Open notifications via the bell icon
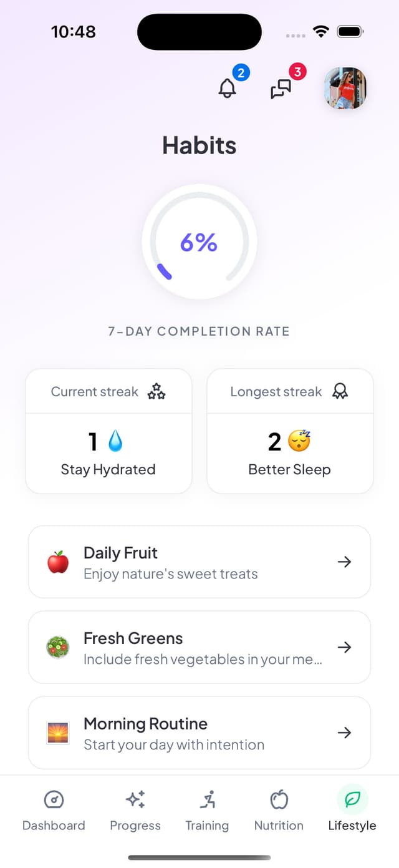 tap(227, 88)
